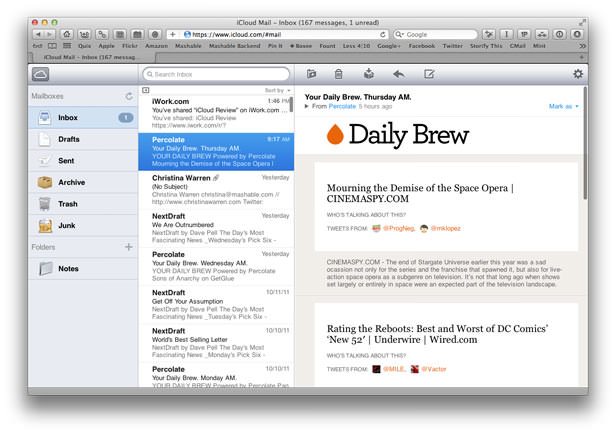Open the Mark as dropdown

tap(563, 106)
